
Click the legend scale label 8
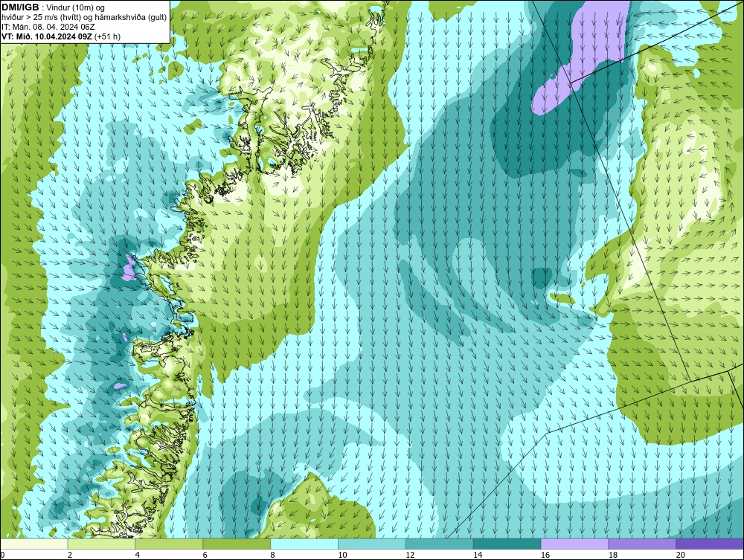click(x=273, y=555)
